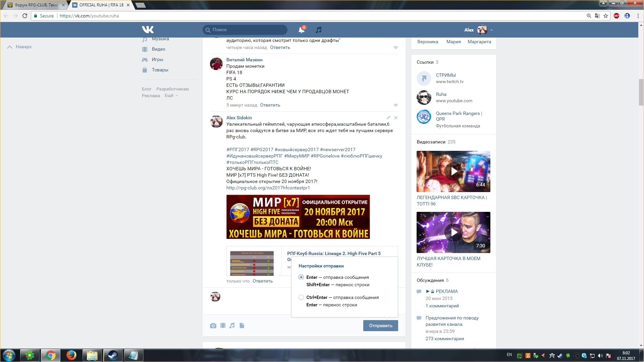Open Виталий Мазеин's profile name
This screenshot has height=362, width=644.
click(x=244, y=60)
